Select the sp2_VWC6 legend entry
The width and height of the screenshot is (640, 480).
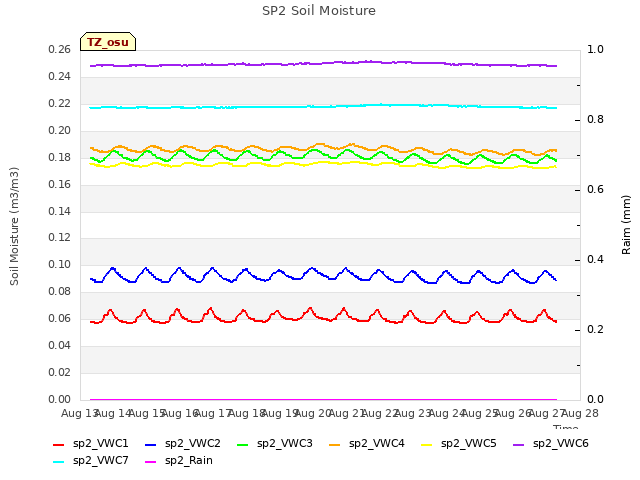point(551,444)
